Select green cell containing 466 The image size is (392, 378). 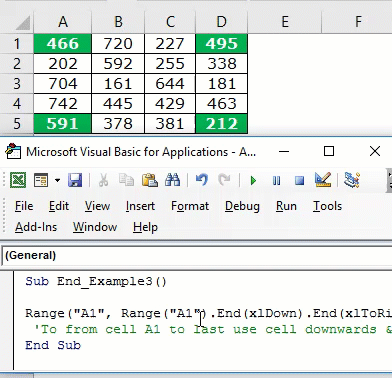63,44
